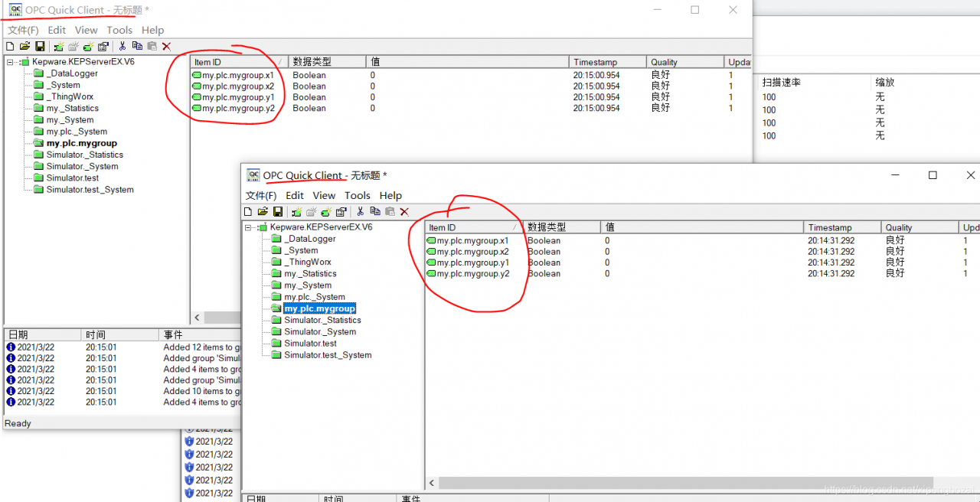The width and height of the screenshot is (980, 502).
Task: Sort by Item ID header in front window
Action: pyautogui.click(x=475, y=227)
